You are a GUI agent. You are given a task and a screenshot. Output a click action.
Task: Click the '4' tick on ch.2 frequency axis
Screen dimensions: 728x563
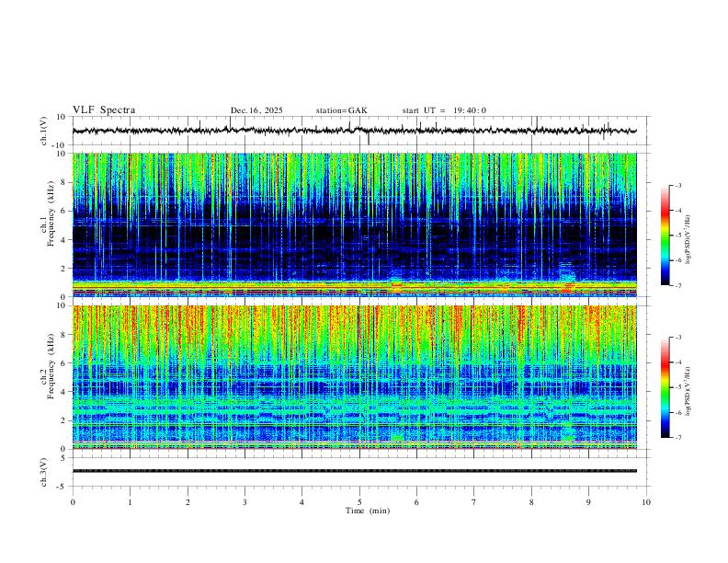[63, 392]
